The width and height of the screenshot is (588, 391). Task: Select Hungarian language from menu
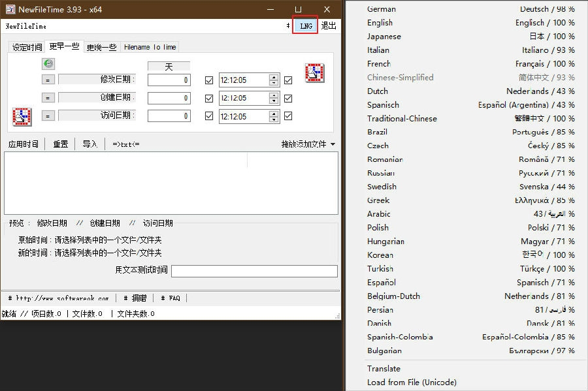(x=470, y=241)
